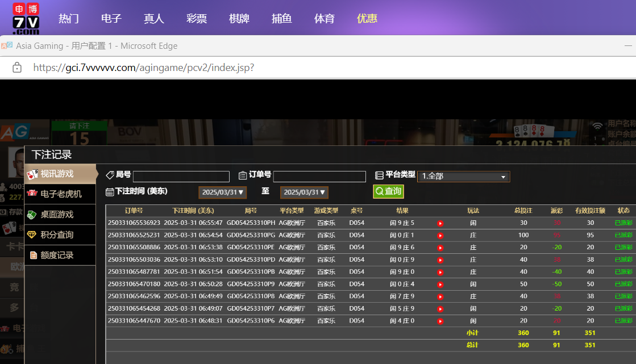The width and height of the screenshot is (636, 364).
Task: Click the 额度记录 document icon
Action: [x=34, y=255]
